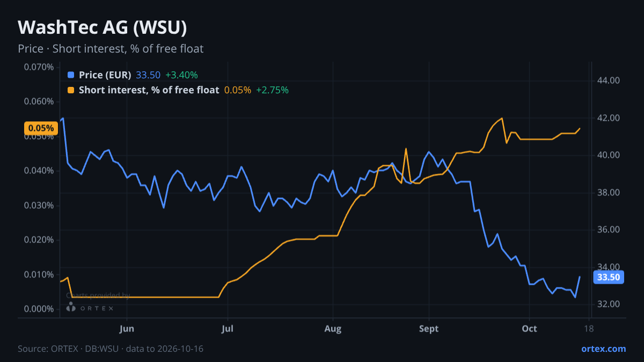Click the 0.030% left axis label
The image size is (644, 362).
coord(39,205)
